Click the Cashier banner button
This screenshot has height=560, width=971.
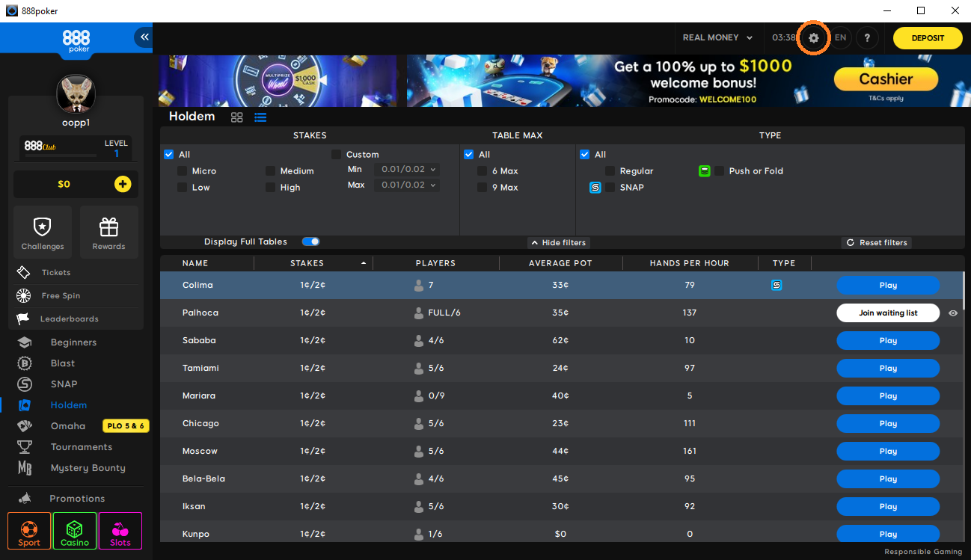pos(886,79)
